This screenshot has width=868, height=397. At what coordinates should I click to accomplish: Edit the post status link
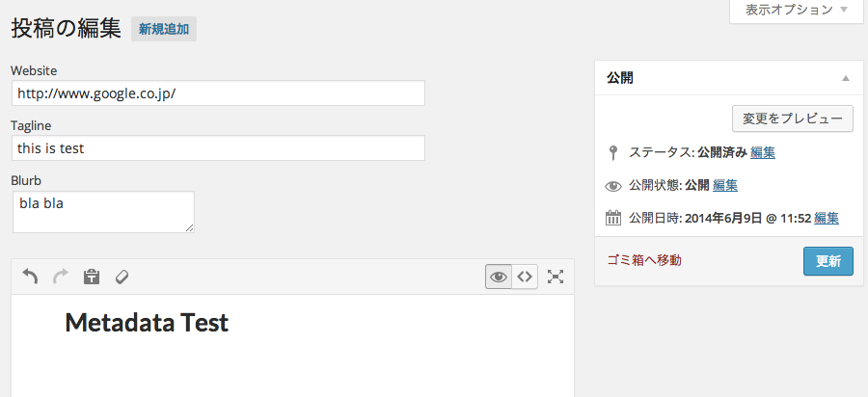coord(763,152)
